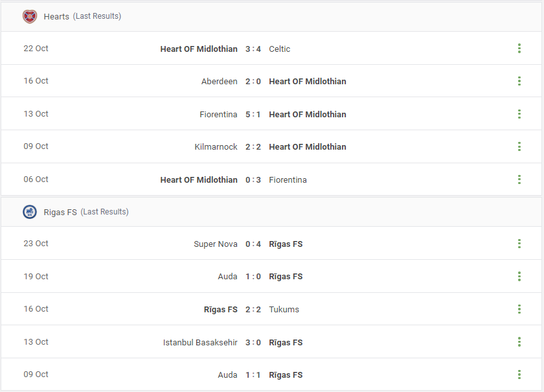
Task: Click the Hearts club crest icon
Action: [x=30, y=16]
